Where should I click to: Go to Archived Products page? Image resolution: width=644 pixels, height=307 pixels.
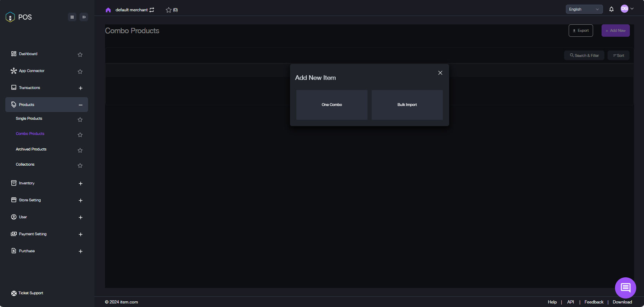31,149
